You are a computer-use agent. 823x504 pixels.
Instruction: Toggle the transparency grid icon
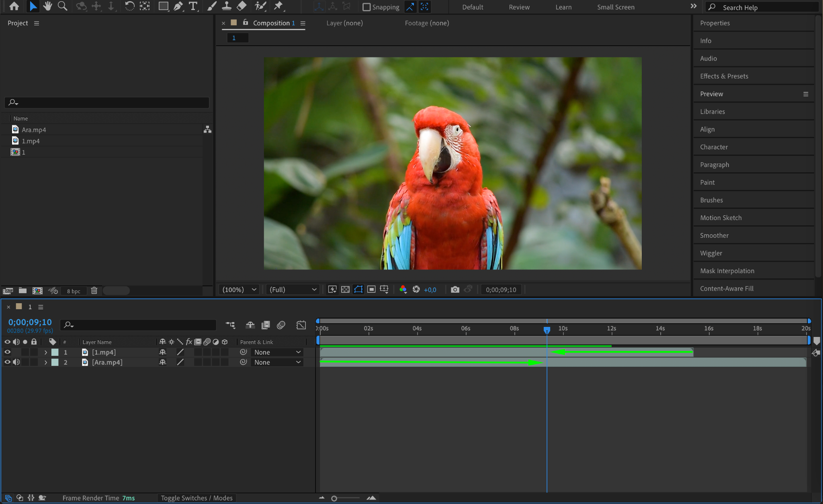pos(345,290)
